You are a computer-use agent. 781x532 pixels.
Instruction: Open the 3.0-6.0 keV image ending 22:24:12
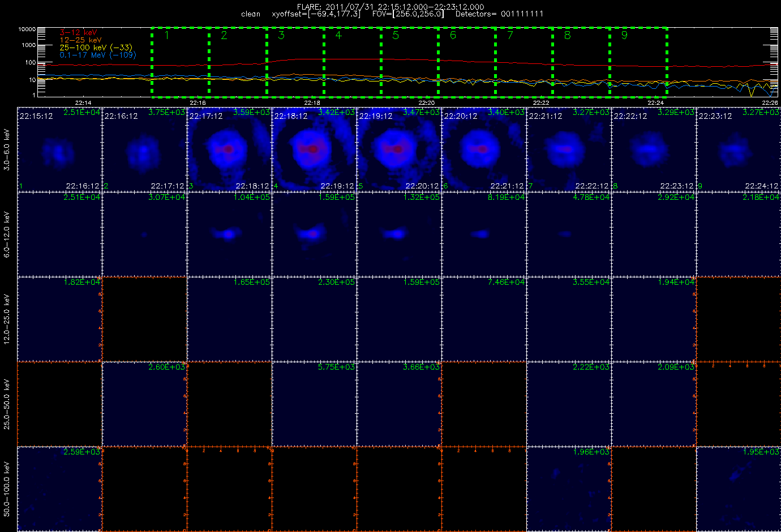(x=739, y=149)
